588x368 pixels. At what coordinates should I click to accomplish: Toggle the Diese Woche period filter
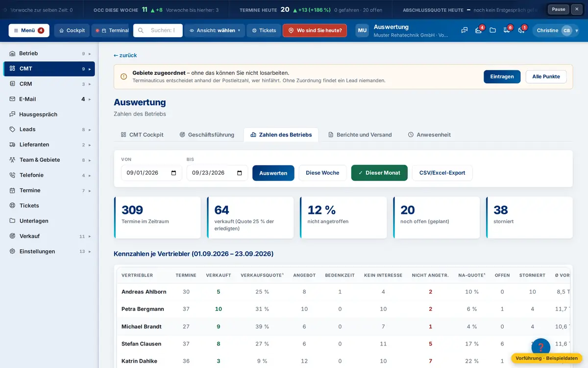pyautogui.click(x=322, y=173)
